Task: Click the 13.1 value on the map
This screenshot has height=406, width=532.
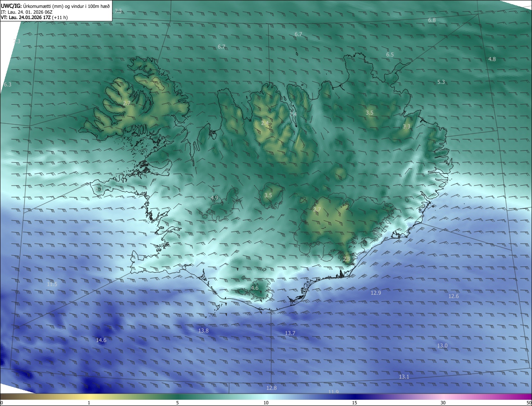Action: click(x=404, y=377)
